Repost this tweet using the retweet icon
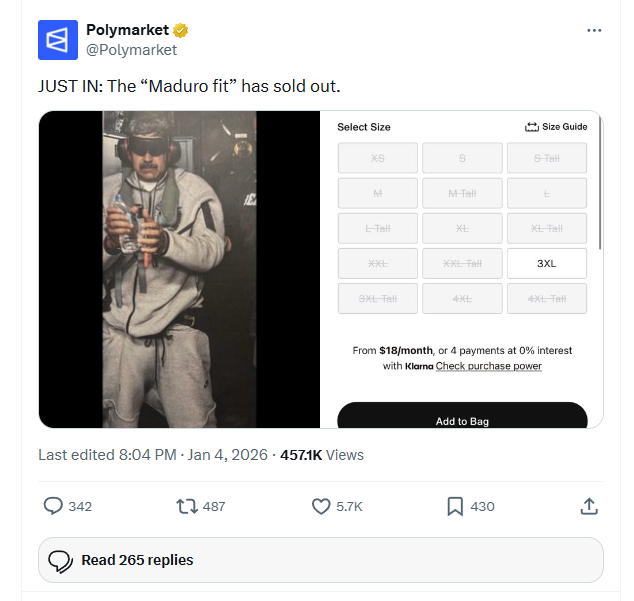 coord(187,506)
